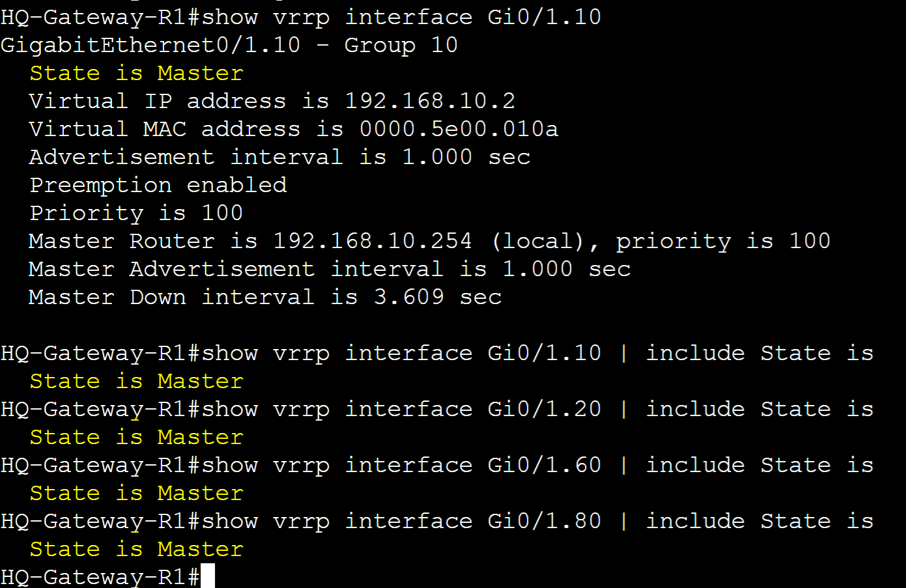Click the final HQ-Gateway-R1# prompt

(x=100, y=577)
